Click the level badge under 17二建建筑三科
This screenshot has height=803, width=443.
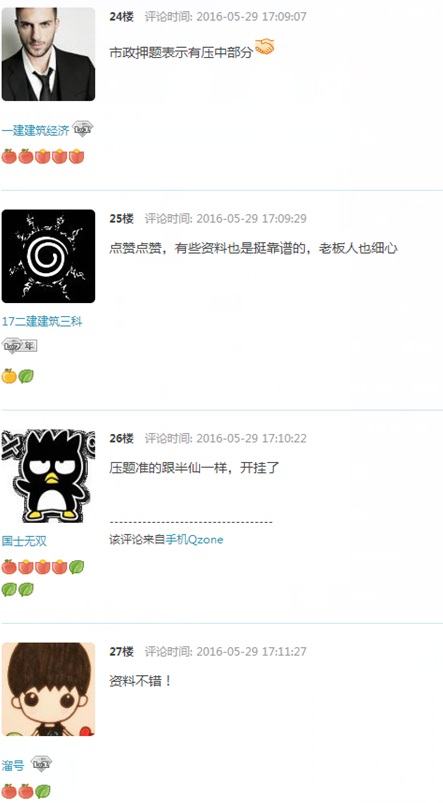19,346
